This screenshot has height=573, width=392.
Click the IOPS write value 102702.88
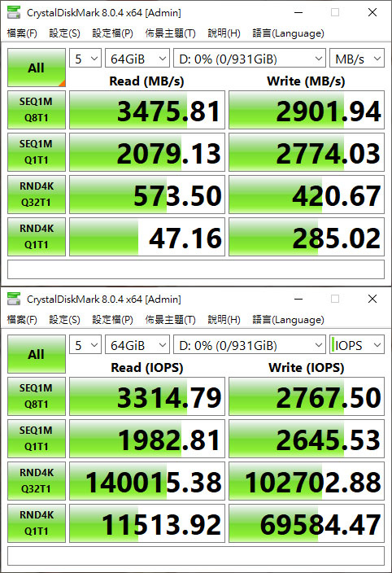307,481
